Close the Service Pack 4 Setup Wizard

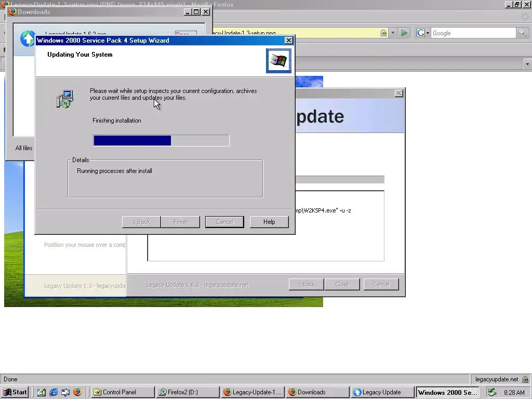coord(288,41)
